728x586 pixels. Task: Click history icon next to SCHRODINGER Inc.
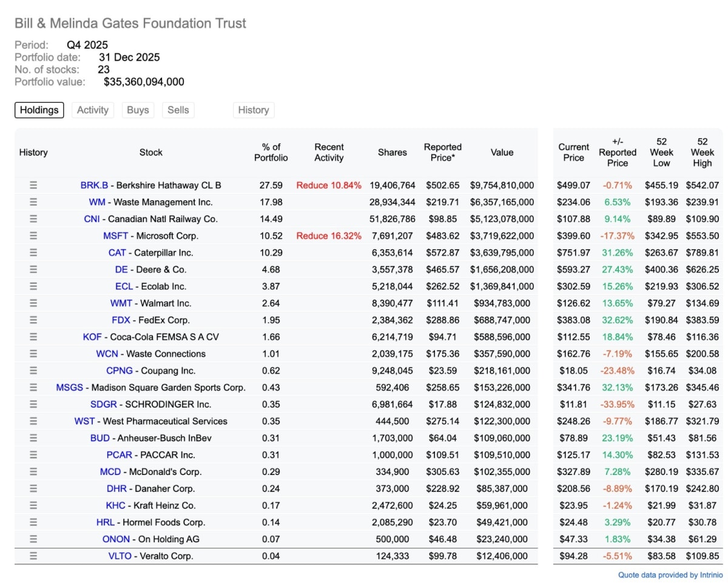[x=33, y=404]
